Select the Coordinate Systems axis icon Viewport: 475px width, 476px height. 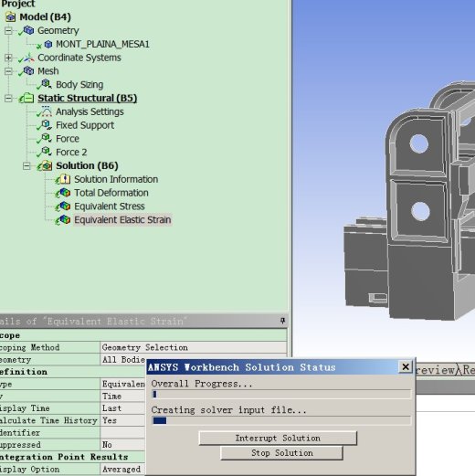[28, 58]
